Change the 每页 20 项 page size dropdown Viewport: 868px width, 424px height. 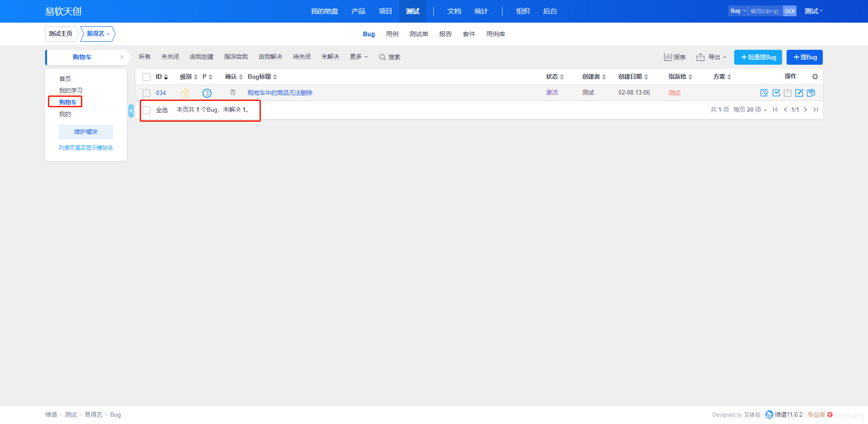pos(750,110)
